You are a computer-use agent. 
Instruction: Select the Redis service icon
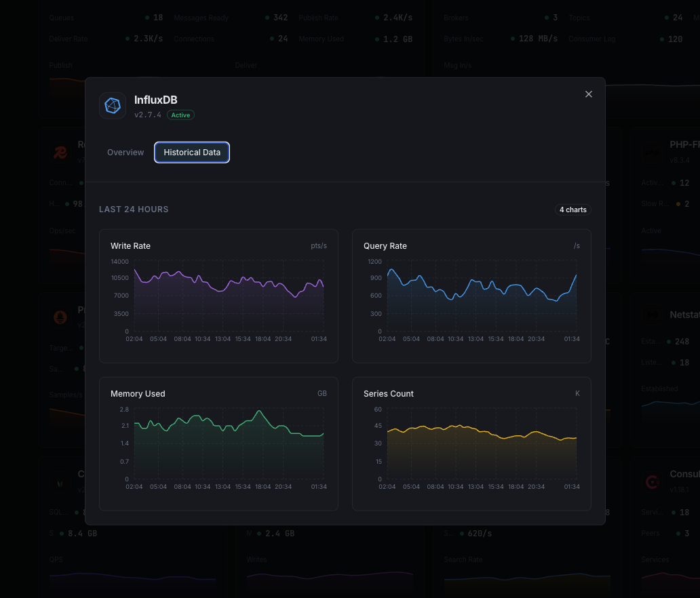tap(60, 153)
